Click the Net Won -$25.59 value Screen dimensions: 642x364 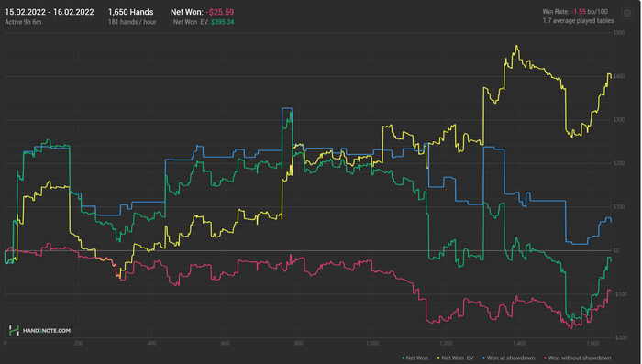tap(219, 12)
